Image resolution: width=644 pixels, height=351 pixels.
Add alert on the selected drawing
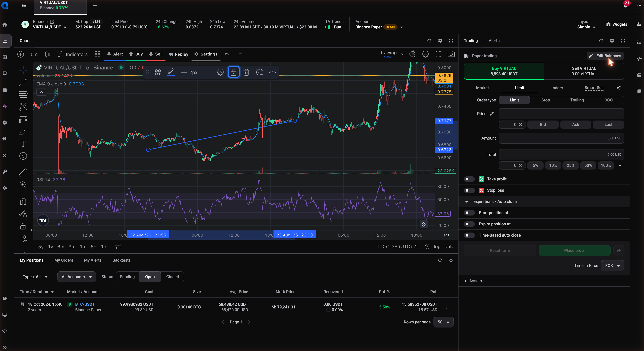tap(259, 73)
